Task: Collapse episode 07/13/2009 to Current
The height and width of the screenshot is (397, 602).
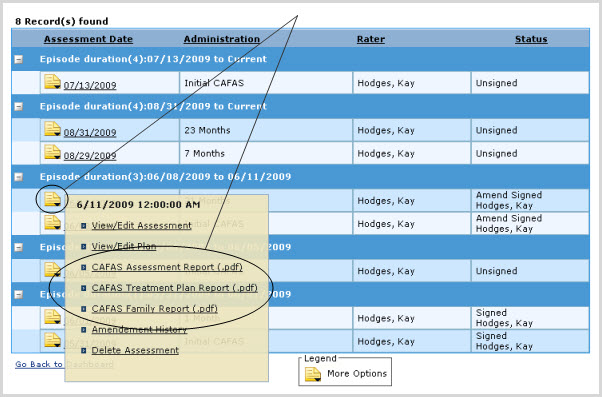Action: (x=18, y=60)
